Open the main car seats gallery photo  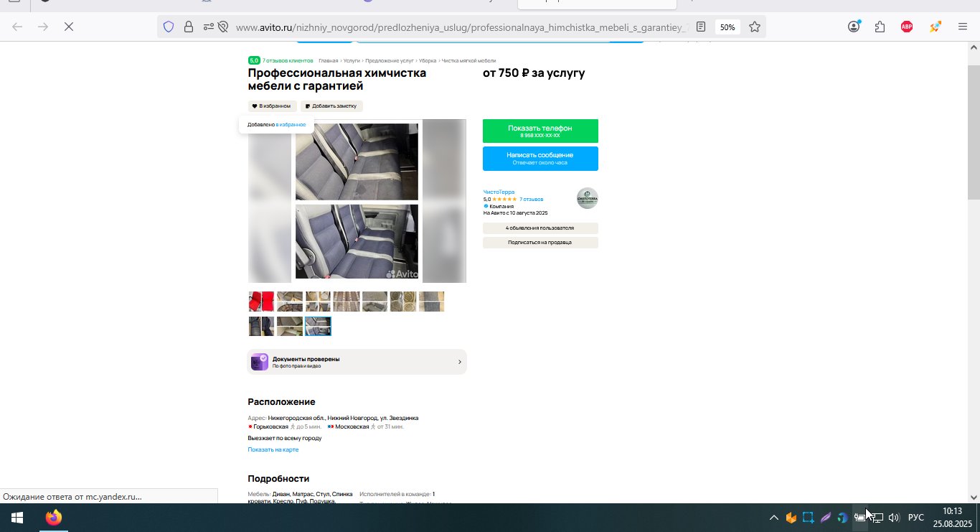coord(357,201)
